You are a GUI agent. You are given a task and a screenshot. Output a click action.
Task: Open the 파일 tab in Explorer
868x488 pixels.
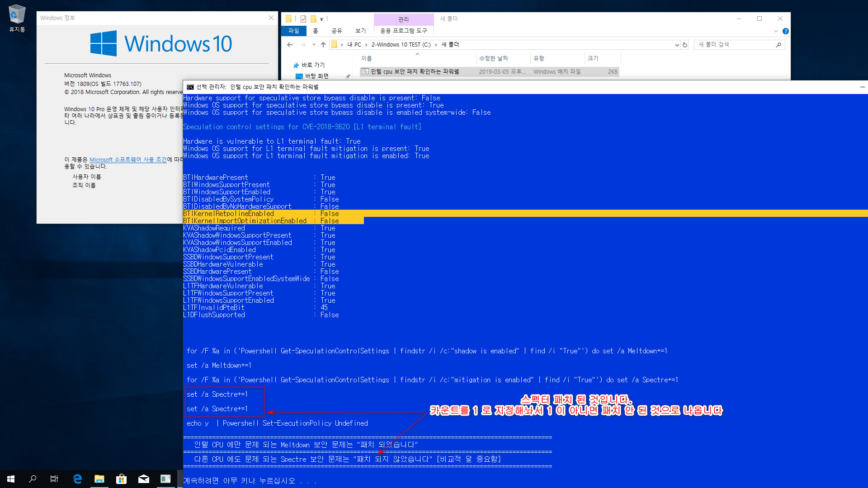pos(294,31)
